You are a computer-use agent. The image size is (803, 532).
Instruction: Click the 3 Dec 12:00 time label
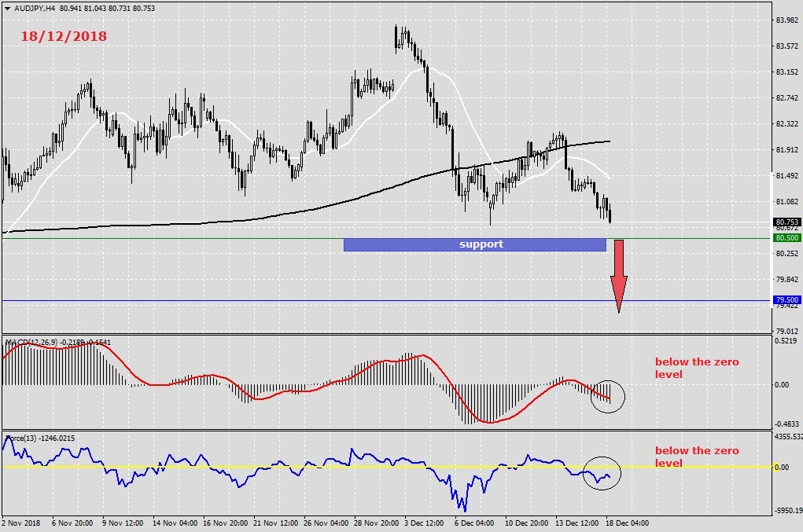425,522
